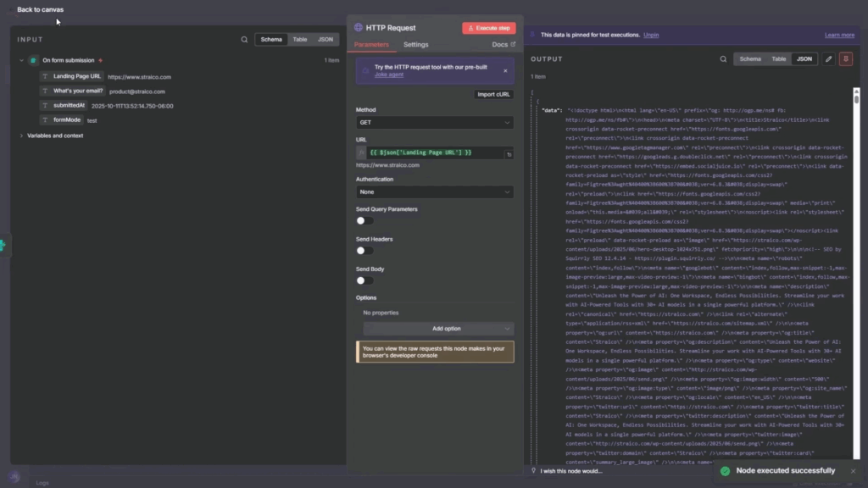Enable the Send Query Parameters toggle
This screenshot has width=868, height=488.
(x=364, y=220)
